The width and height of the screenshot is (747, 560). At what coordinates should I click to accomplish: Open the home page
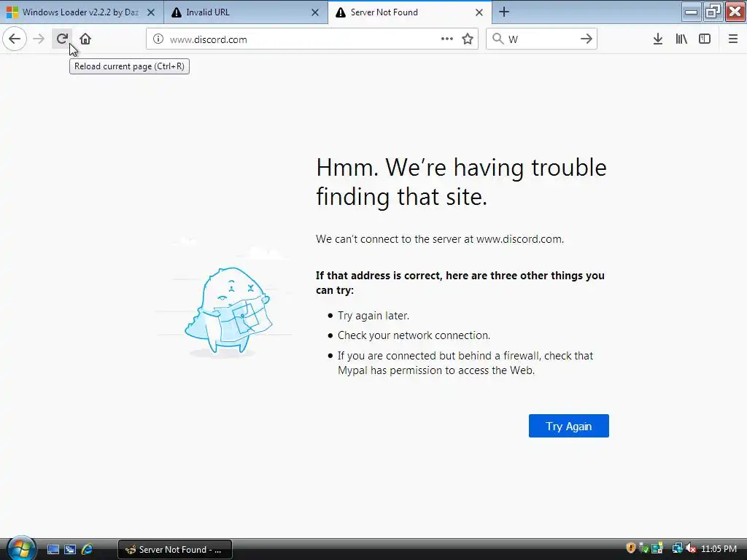(85, 39)
